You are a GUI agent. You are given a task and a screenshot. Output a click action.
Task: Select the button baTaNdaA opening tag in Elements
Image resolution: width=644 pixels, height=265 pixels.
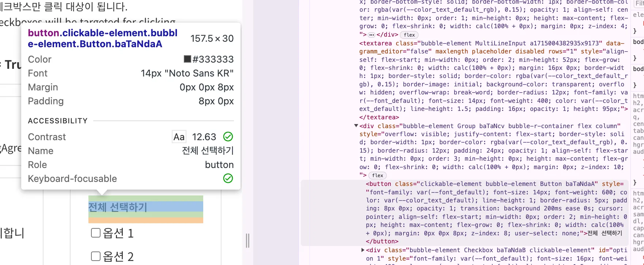click(496, 209)
